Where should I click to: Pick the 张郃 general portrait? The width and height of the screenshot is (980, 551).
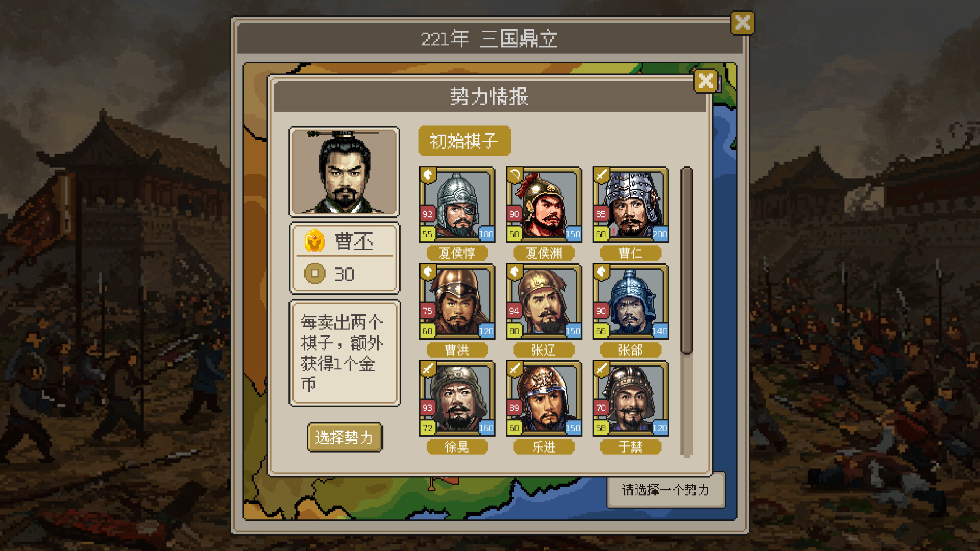point(630,302)
